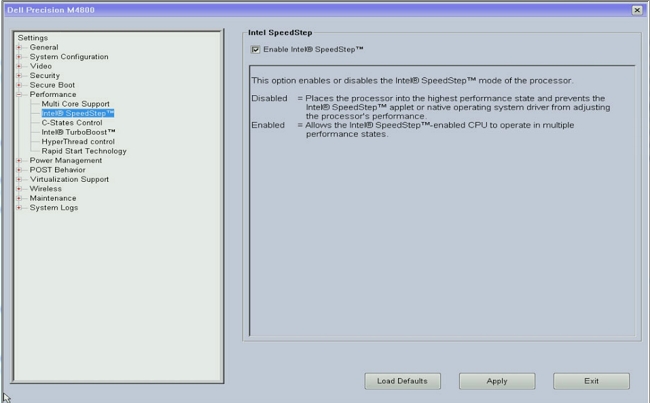Expand the System Configuration node
Viewport: 650px width, 403px height.
(19, 57)
